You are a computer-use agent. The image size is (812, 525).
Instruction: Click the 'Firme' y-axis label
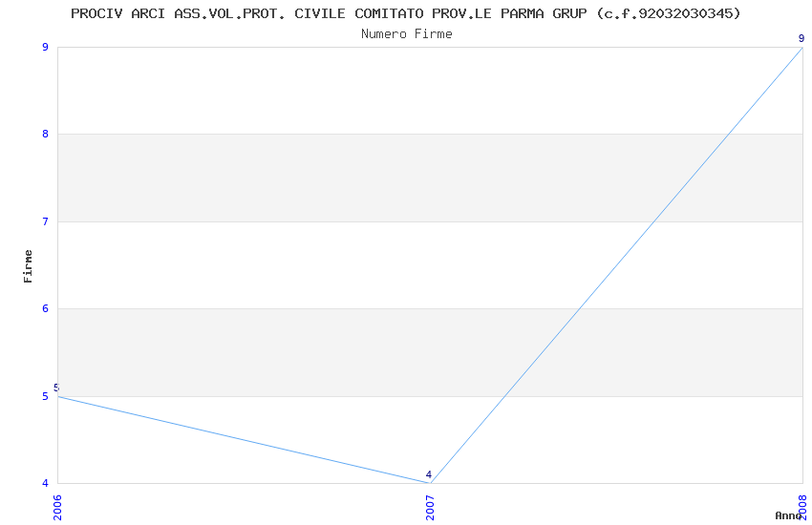coord(28,266)
